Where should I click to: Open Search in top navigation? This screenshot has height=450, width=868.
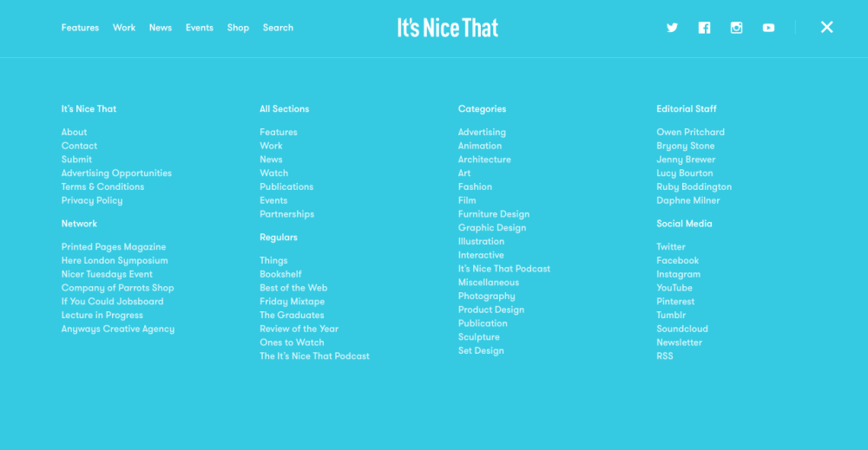coord(278,28)
